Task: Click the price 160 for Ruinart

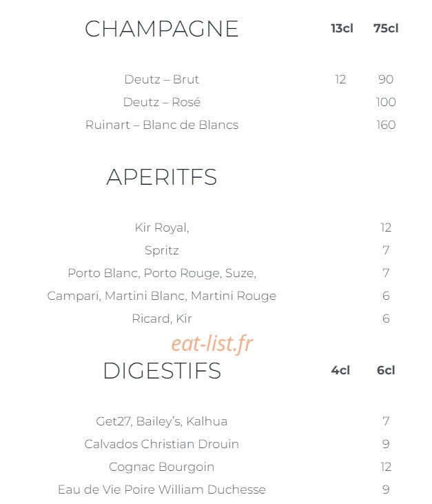Action: point(386,125)
